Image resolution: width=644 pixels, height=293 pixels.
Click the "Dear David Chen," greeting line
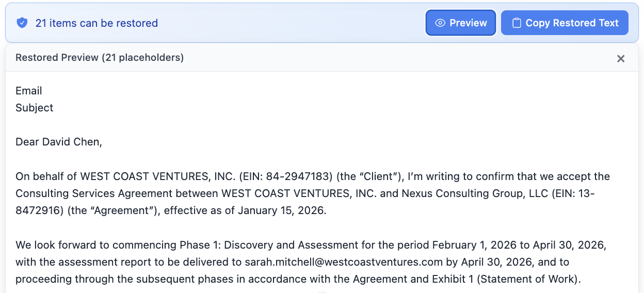59,142
